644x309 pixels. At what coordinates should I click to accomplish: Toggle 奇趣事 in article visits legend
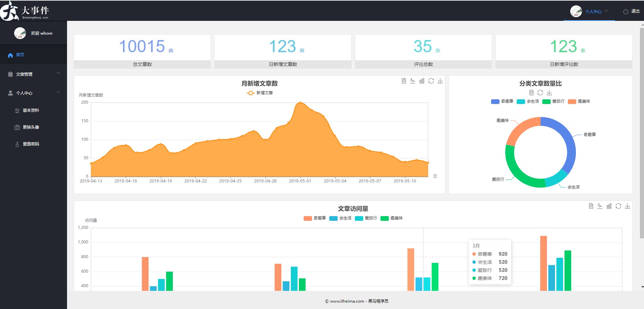(315, 218)
